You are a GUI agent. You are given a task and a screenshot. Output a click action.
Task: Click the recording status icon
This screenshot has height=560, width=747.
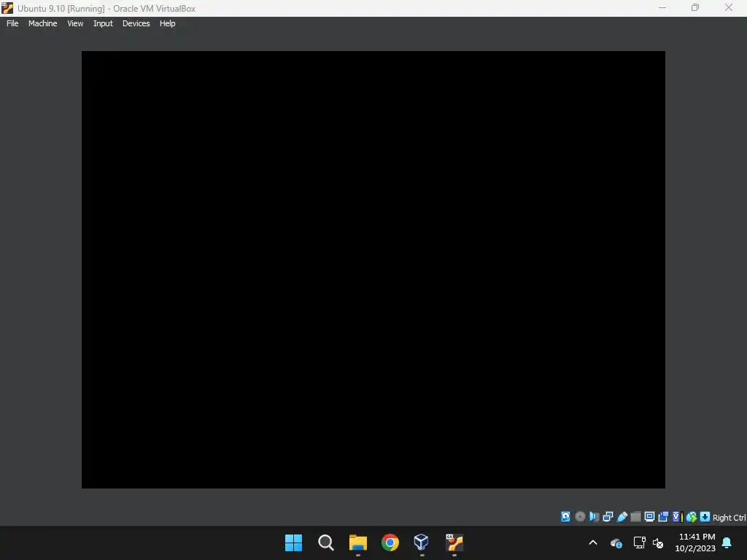[x=663, y=517]
